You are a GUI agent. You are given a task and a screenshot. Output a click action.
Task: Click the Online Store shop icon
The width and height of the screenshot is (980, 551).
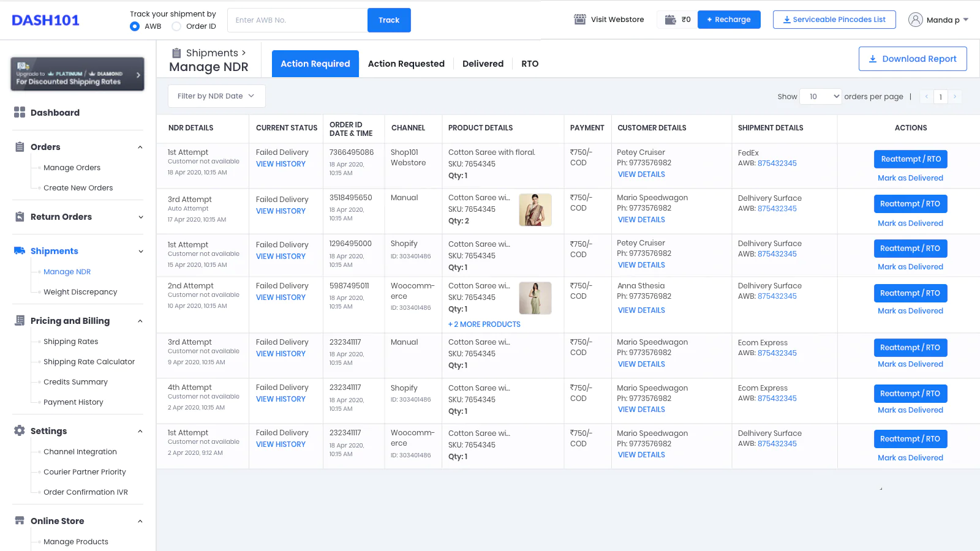(20, 521)
